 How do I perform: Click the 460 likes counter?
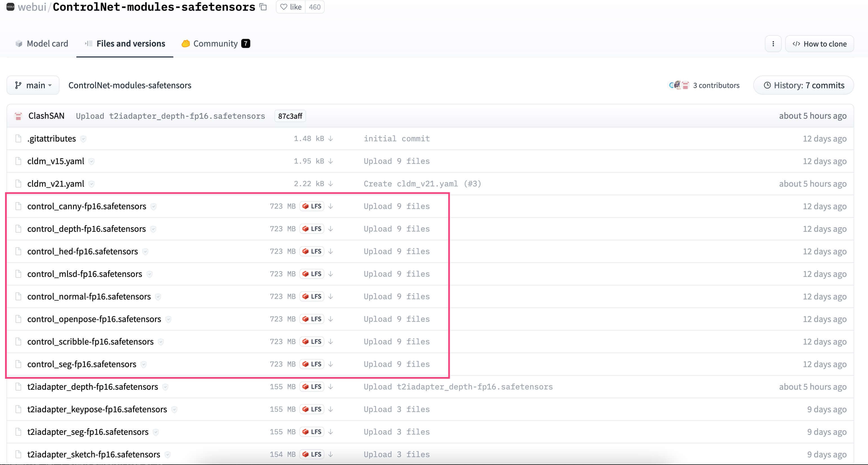[x=315, y=7]
